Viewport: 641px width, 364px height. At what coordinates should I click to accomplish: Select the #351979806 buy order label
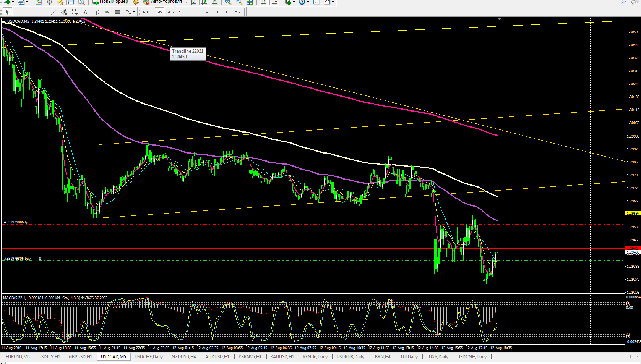pyautogui.click(x=18, y=259)
